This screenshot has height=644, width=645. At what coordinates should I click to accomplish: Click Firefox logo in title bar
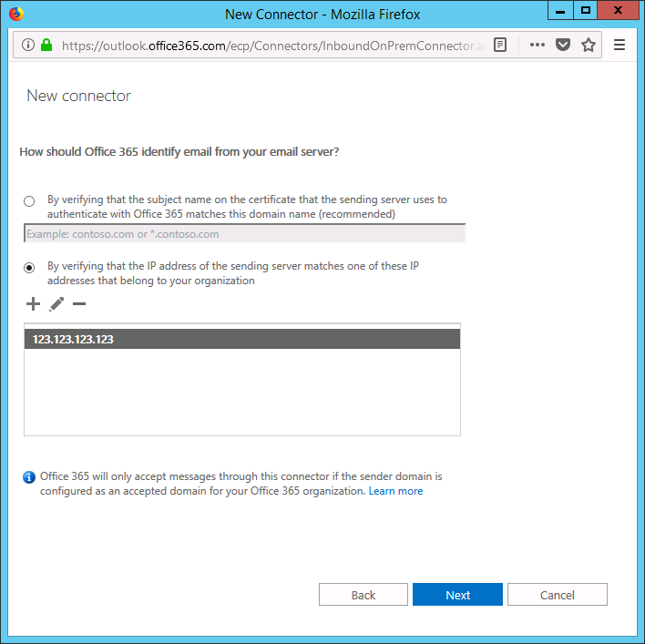click(x=16, y=14)
